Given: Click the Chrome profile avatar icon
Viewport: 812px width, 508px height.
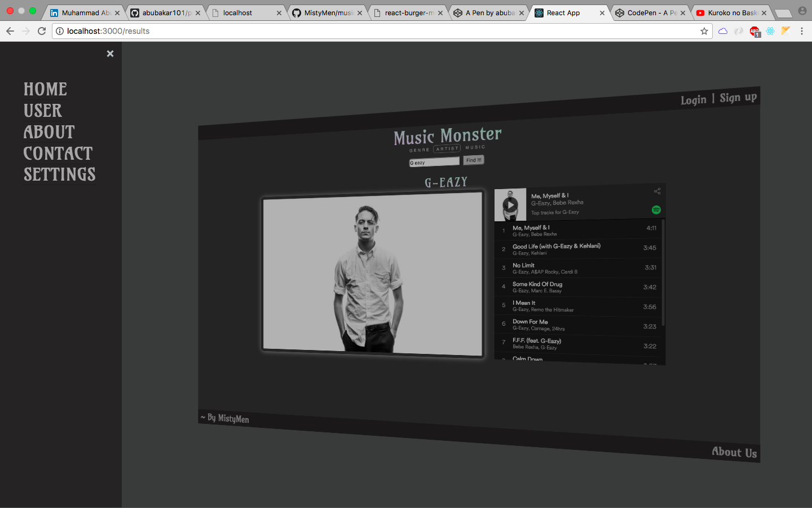Looking at the screenshot, I should pyautogui.click(x=802, y=11).
